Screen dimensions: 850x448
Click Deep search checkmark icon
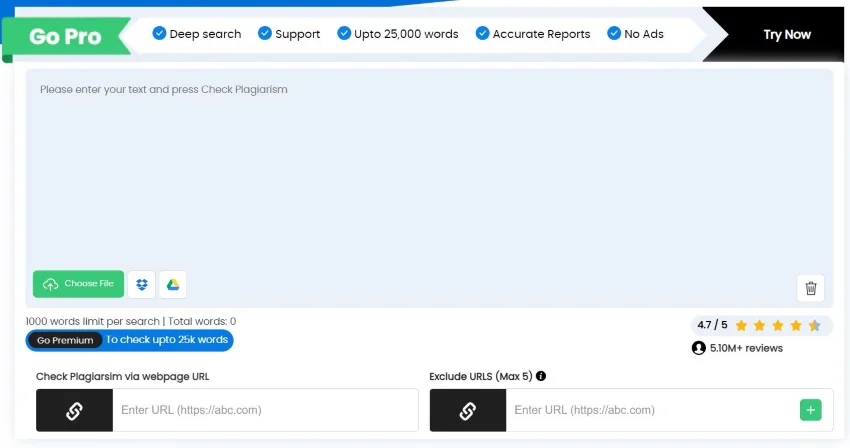[159, 33]
